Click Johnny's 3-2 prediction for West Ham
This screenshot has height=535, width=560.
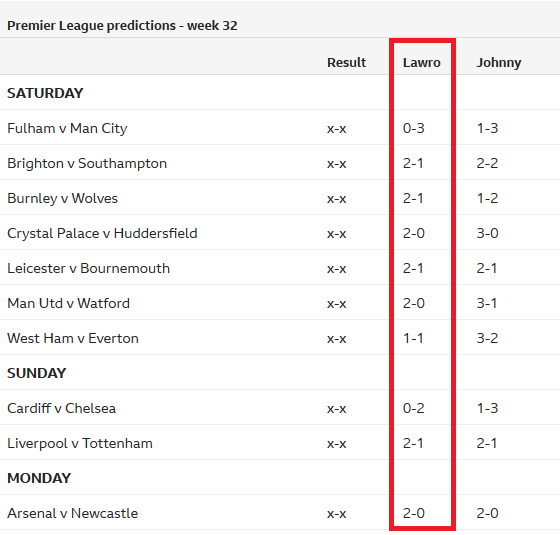pyautogui.click(x=487, y=338)
